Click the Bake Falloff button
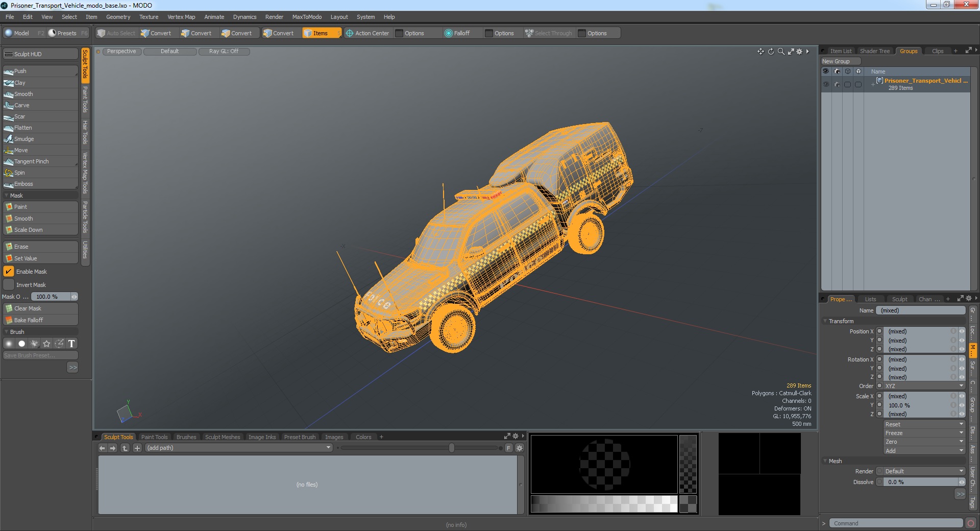This screenshot has width=980, height=531. pyautogui.click(x=40, y=320)
